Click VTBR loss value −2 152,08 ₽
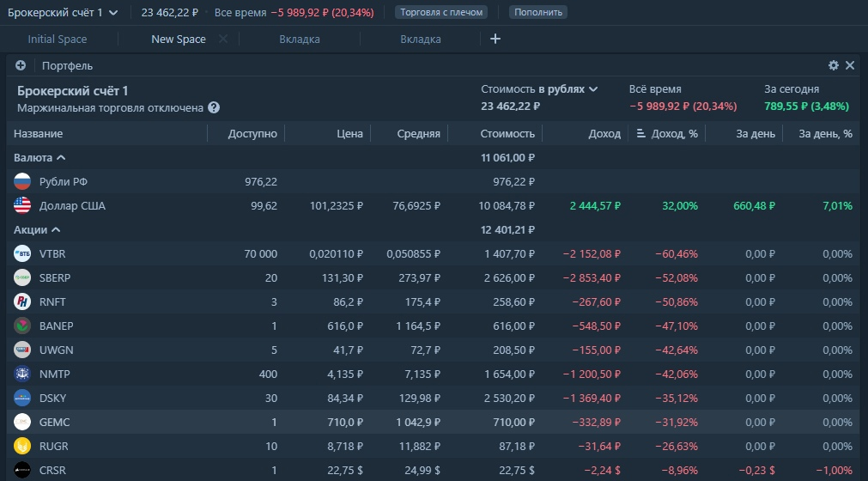The height and width of the screenshot is (481, 868). [x=592, y=254]
